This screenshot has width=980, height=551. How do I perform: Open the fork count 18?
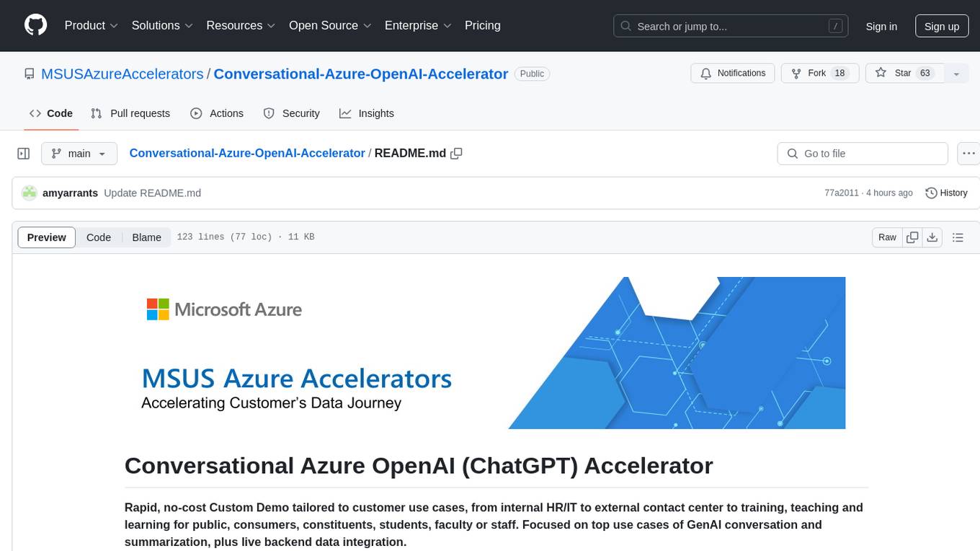839,74
